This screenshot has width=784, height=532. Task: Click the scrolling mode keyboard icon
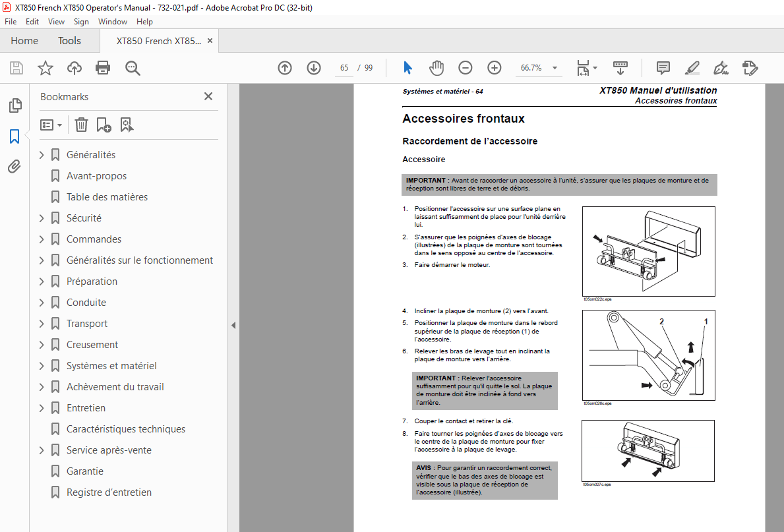tap(620, 68)
